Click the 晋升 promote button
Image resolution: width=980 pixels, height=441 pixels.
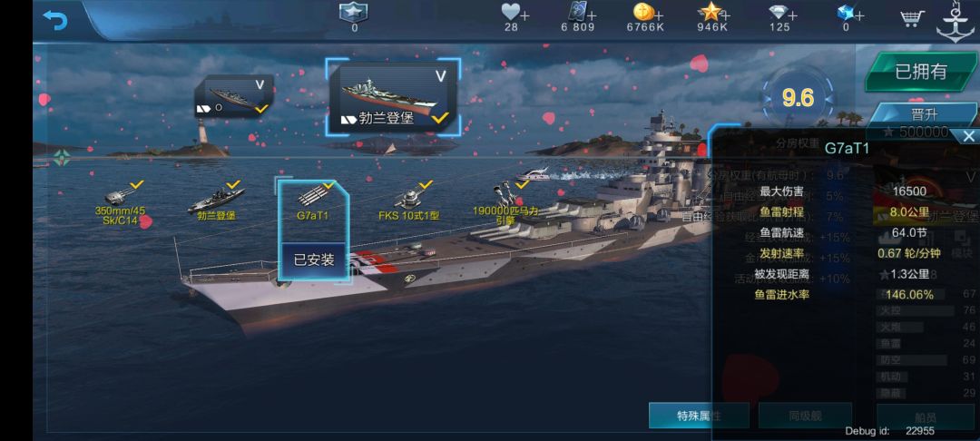coord(925,115)
